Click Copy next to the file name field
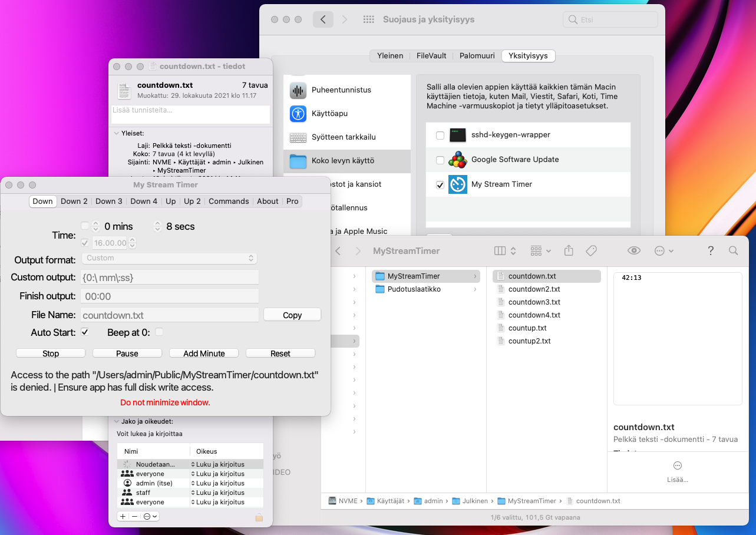 (292, 314)
